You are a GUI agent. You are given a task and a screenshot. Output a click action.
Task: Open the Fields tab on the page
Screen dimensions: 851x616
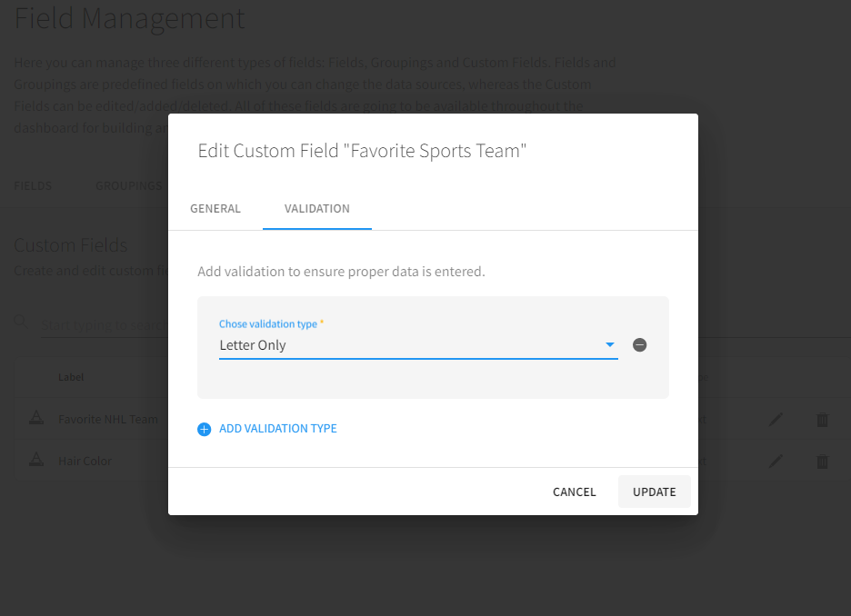[33, 186]
